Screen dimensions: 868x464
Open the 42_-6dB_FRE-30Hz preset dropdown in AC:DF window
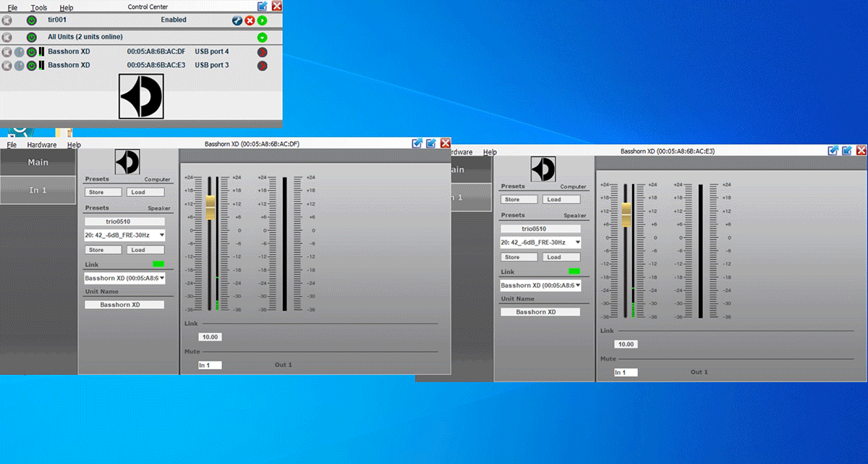coord(125,235)
